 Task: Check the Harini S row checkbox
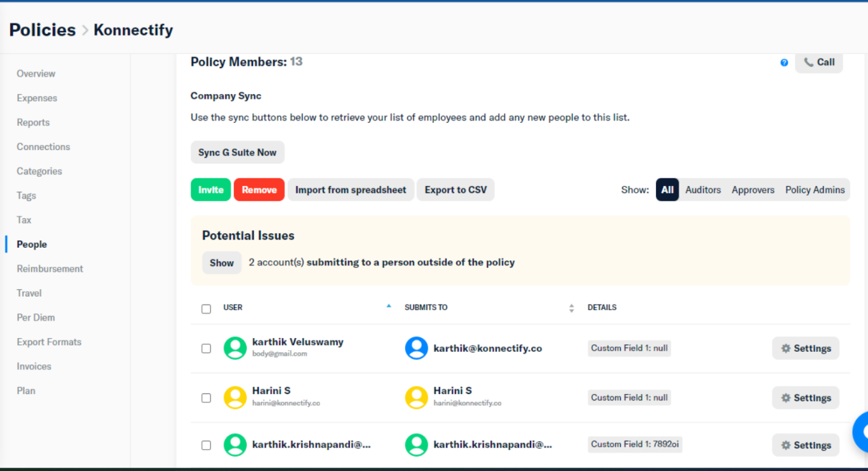[x=206, y=398]
